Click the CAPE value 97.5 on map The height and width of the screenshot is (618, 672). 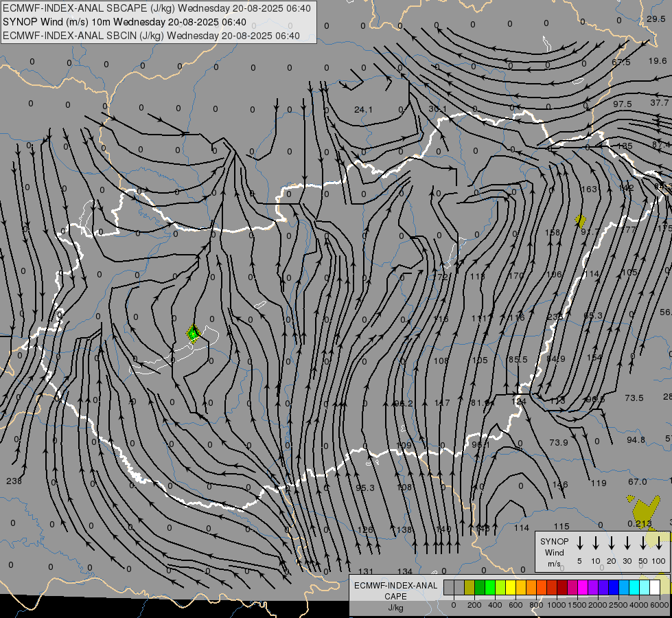623,104
